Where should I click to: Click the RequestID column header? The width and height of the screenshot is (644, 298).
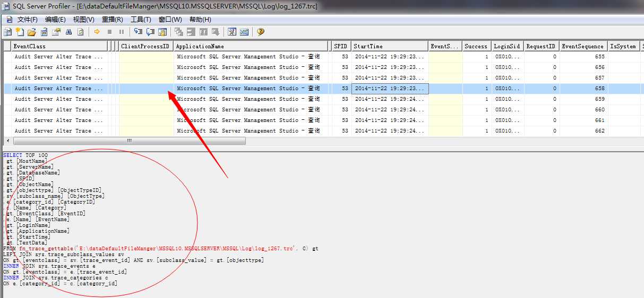(541, 46)
